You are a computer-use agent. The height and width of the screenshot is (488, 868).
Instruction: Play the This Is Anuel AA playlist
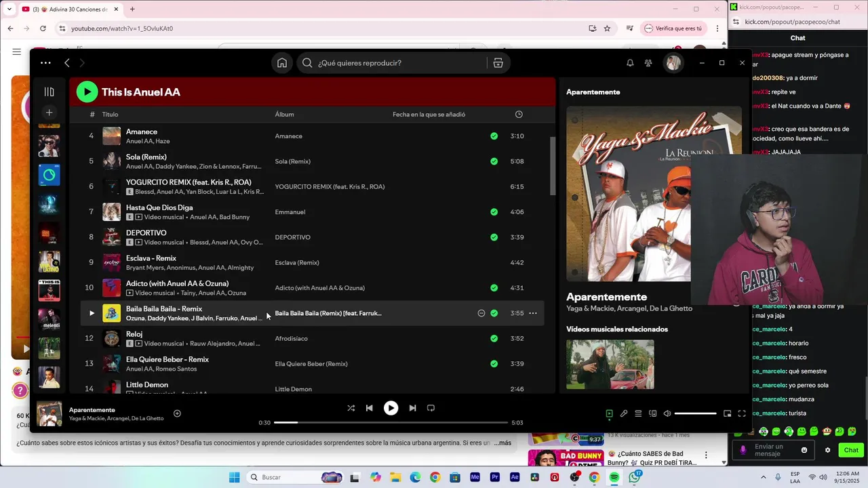tap(87, 91)
